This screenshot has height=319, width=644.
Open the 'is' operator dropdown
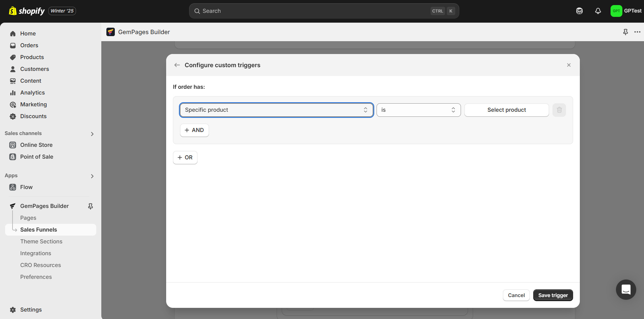click(418, 110)
